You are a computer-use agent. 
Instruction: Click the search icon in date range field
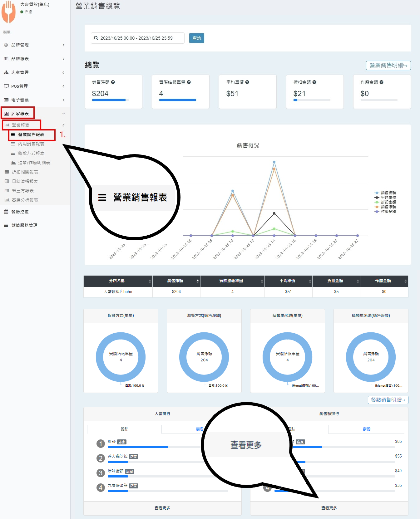[96, 38]
